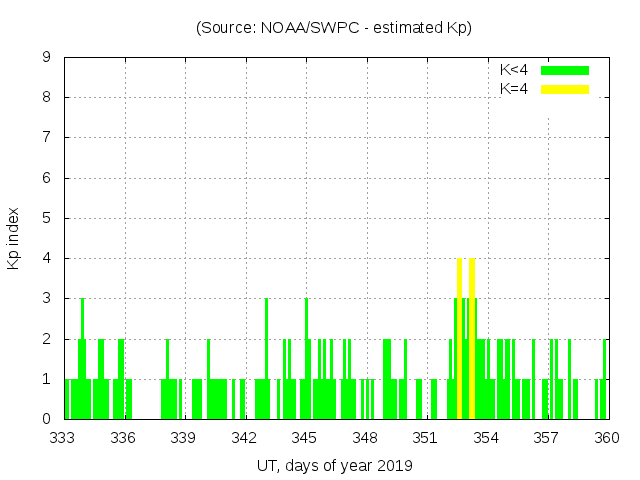This screenshot has height=480, width=640.
Task: Click the K=4 legend text label
Action: tap(514, 89)
